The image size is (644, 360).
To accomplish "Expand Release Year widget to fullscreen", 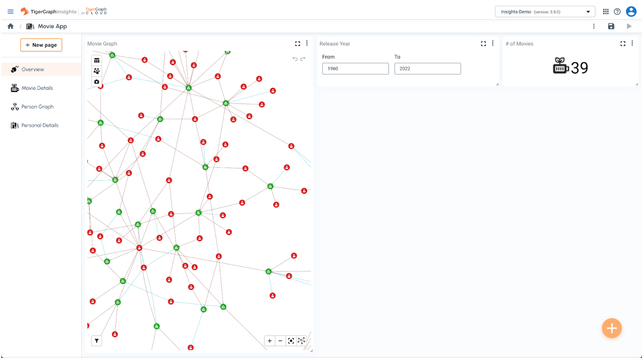I will pyautogui.click(x=484, y=44).
